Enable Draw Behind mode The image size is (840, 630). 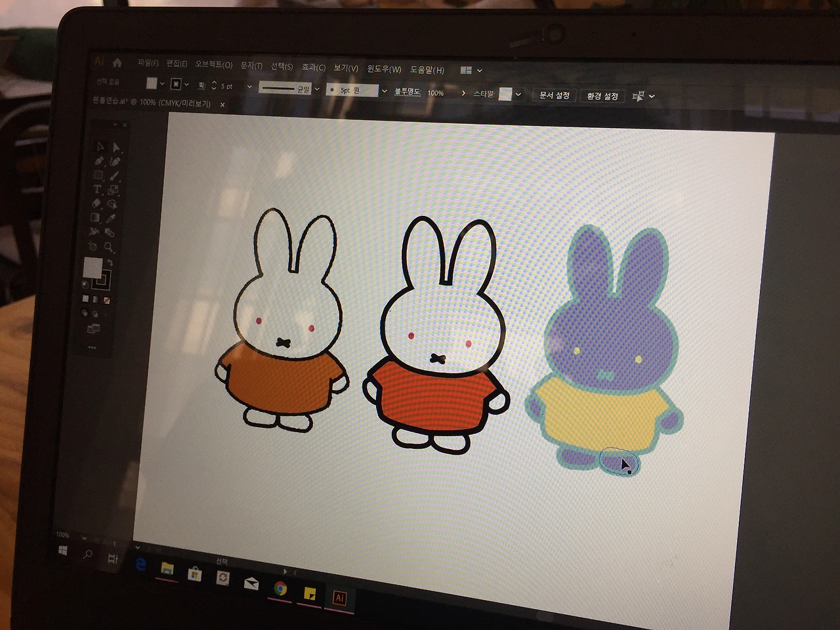pyautogui.click(x=95, y=314)
